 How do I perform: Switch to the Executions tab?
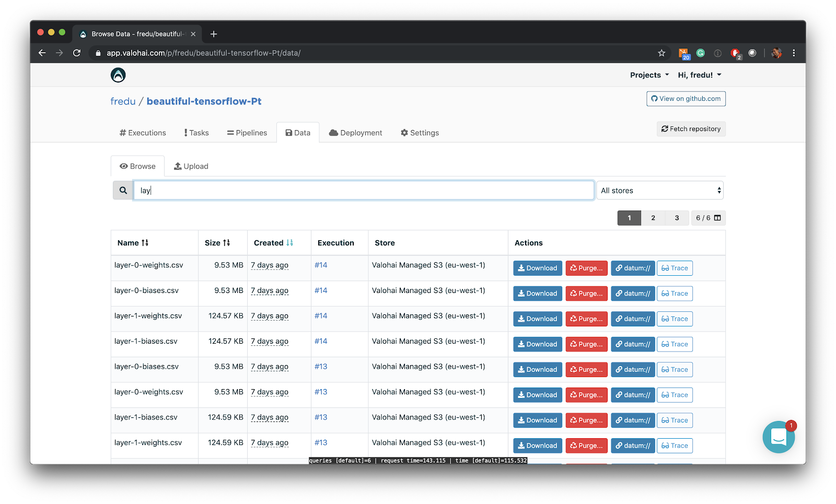point(143,133)
